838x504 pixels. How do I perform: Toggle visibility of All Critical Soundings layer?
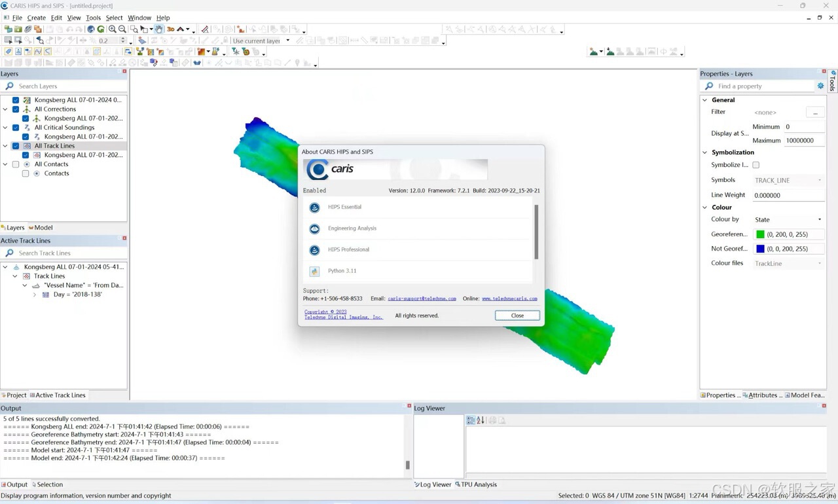point(16,128)
